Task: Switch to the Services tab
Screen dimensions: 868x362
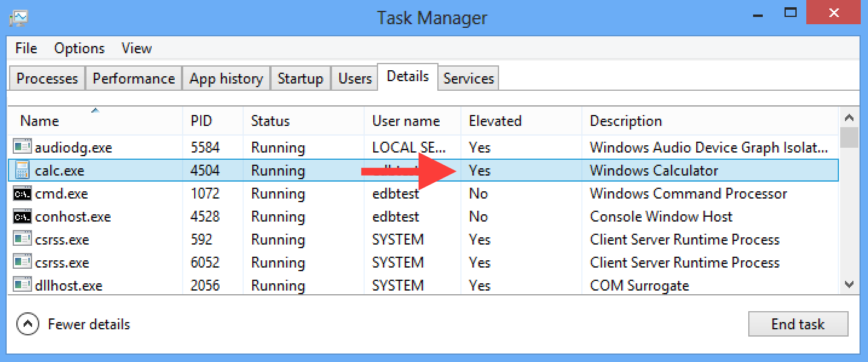Action: tap(468, 79)
